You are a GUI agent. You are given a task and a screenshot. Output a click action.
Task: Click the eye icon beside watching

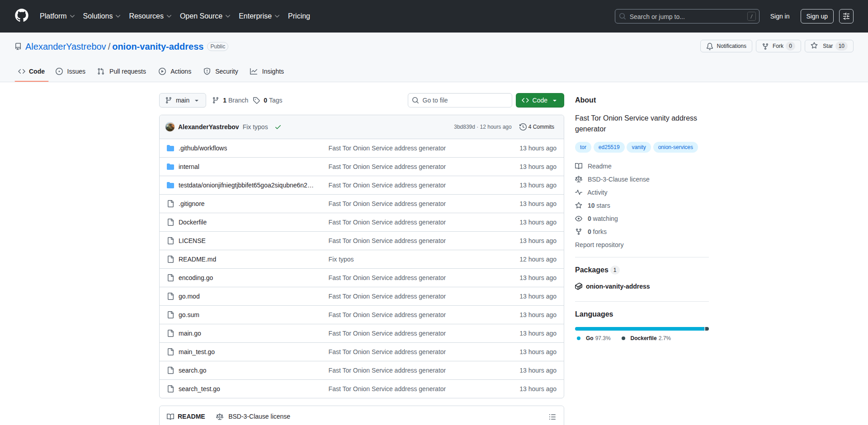[579, 219]
